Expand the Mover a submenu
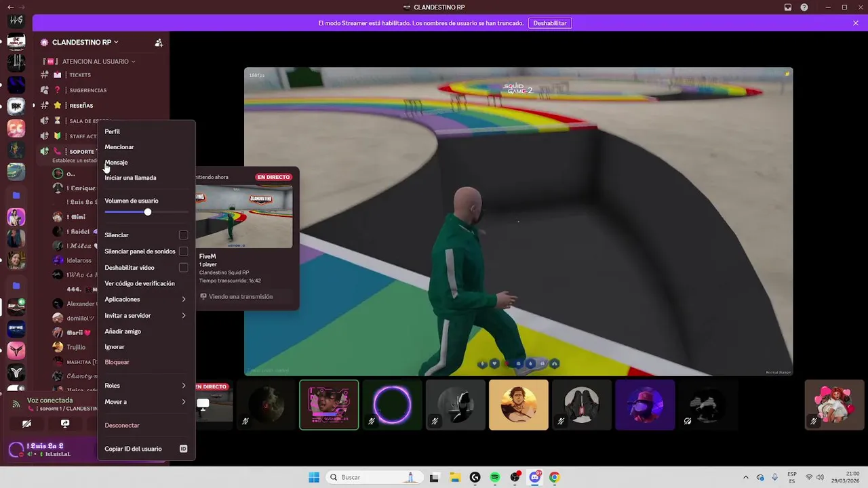This screenshot has height=488, width=868. [146, 402]
